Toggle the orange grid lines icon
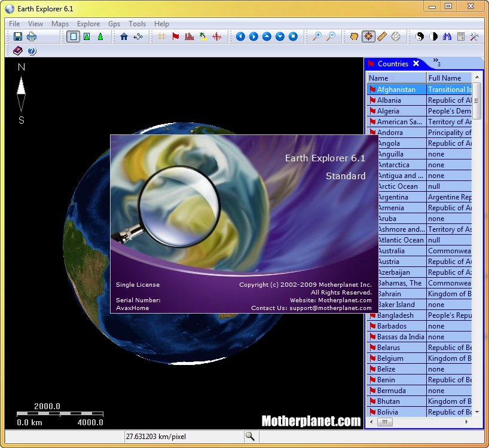The height and width of the screenshot is (448, 489). (x=161, y=36)
